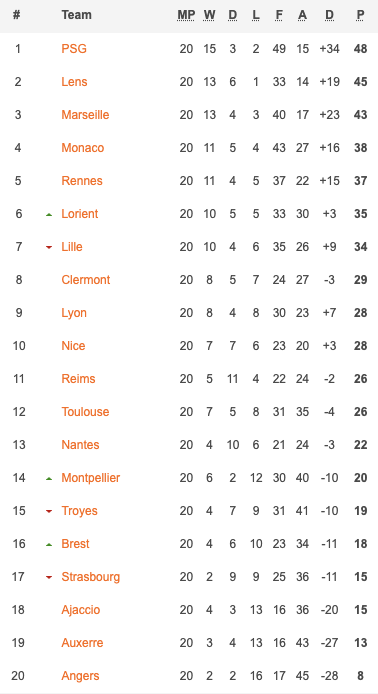Click the F goals-for column header
Screen dimensions: 378x694
[279, 15]
